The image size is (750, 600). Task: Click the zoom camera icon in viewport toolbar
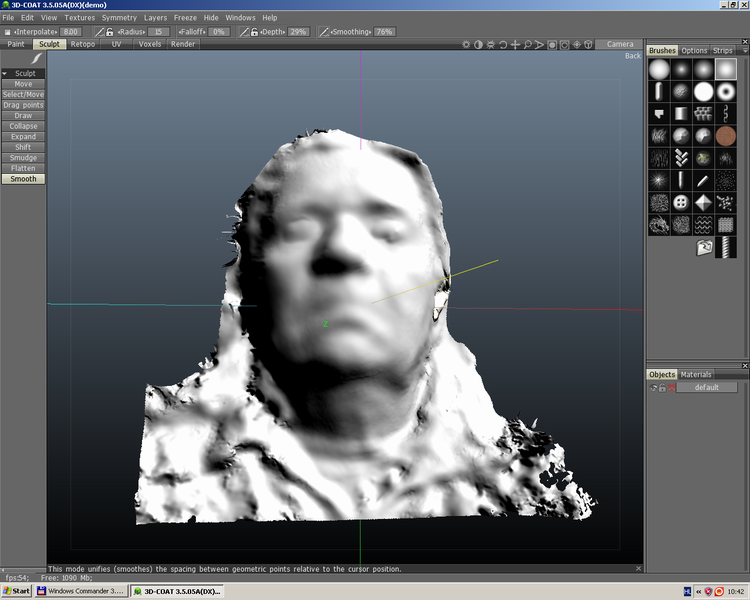coord(527,44)
